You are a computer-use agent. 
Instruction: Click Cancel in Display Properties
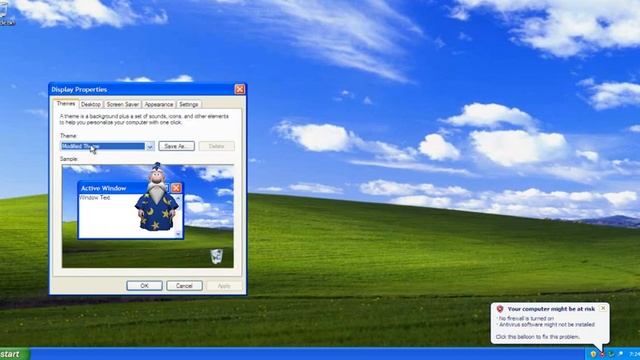click(184, 286)
